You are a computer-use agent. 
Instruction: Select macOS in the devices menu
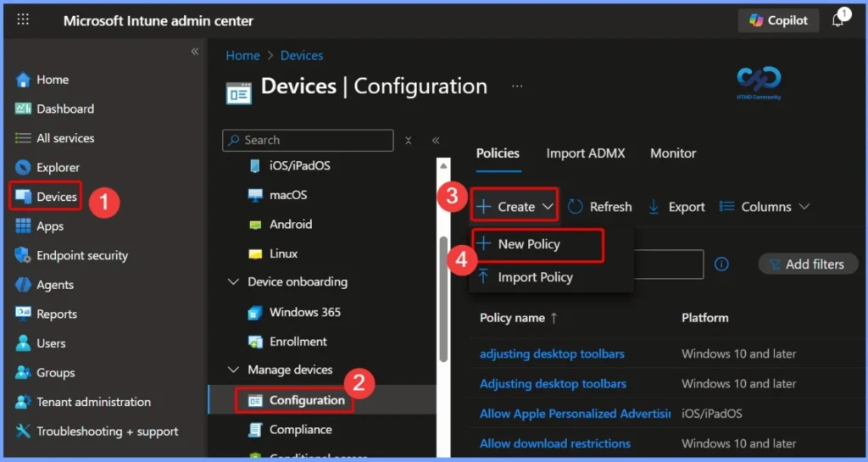tap(288, 195)
